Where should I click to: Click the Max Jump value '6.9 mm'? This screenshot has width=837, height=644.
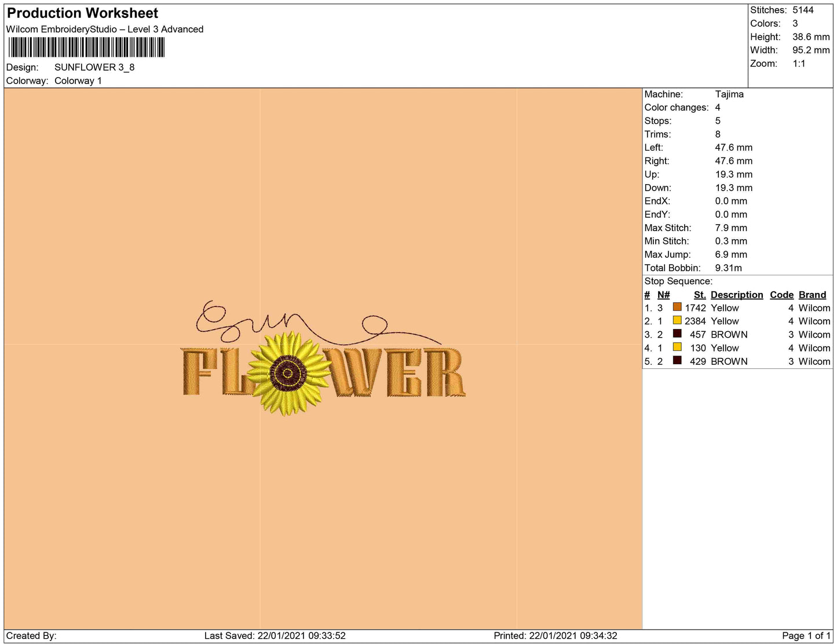731,254
